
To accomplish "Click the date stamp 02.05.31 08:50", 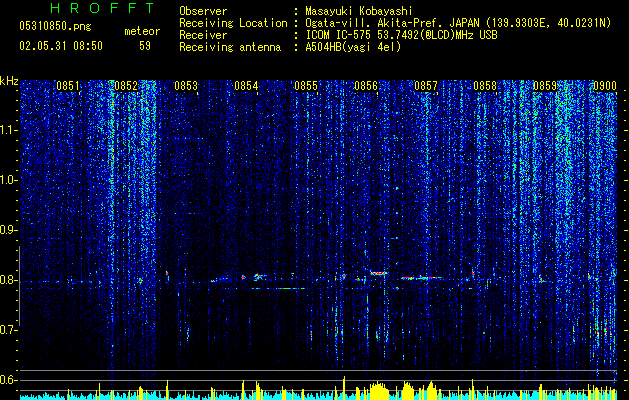I will tap(61, 46).
